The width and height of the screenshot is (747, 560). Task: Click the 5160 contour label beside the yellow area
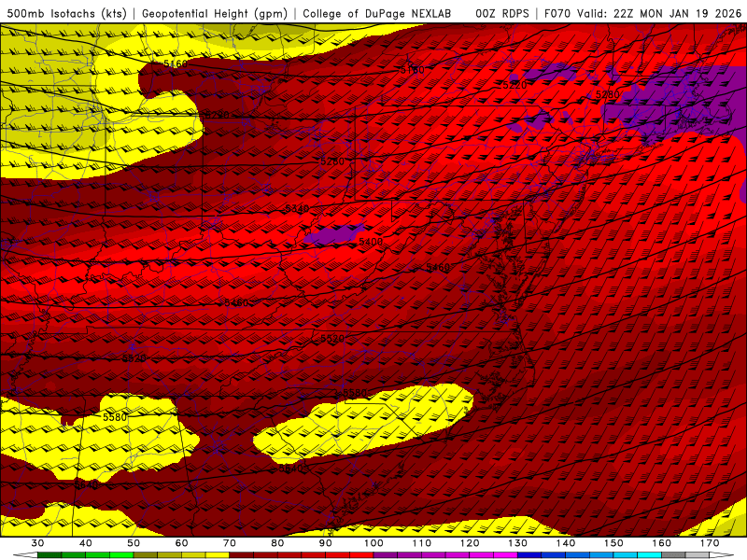176,63
